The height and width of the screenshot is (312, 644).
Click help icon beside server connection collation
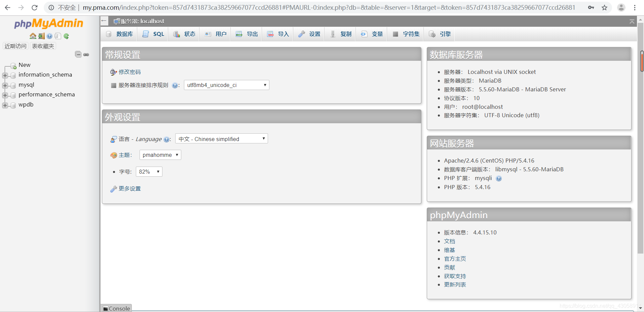pos(175,85)
